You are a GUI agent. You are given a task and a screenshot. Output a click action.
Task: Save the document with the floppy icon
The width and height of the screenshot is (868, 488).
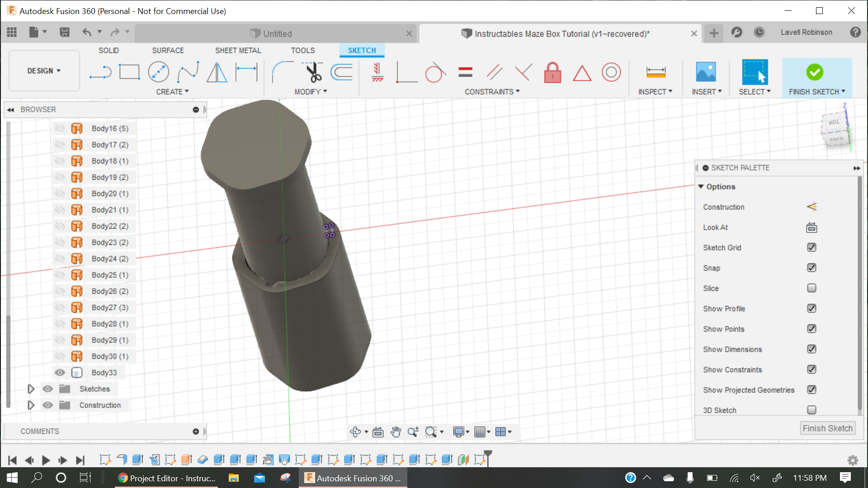click(65, 32)
